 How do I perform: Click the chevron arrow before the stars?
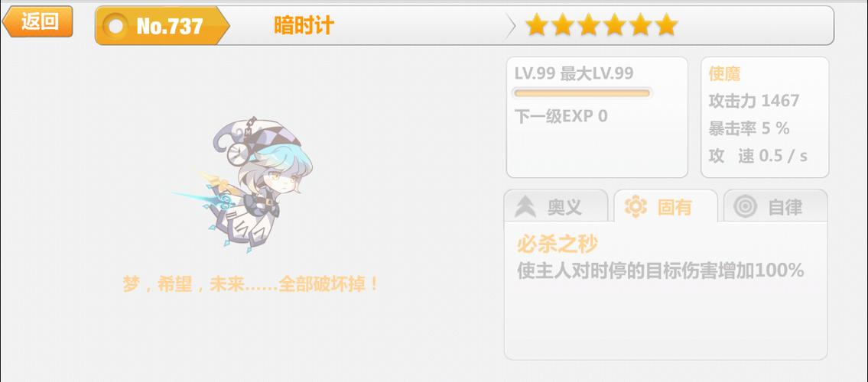tap(510, 26)
